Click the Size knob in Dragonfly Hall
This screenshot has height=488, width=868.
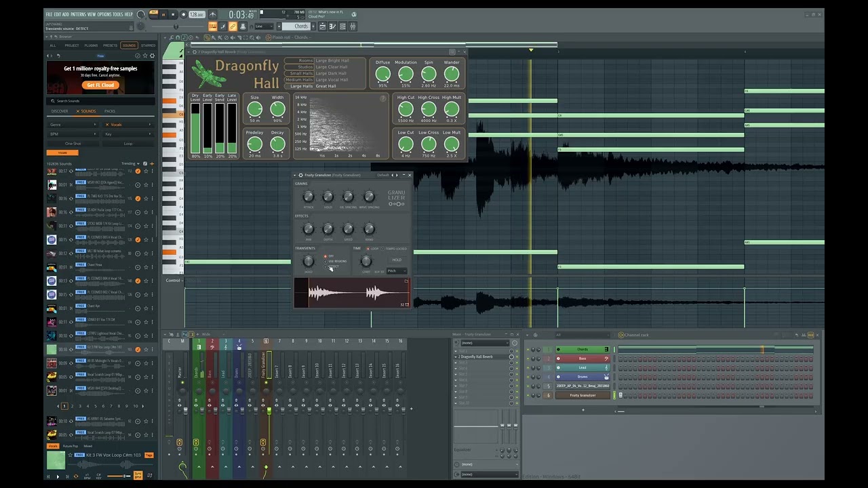254,109
